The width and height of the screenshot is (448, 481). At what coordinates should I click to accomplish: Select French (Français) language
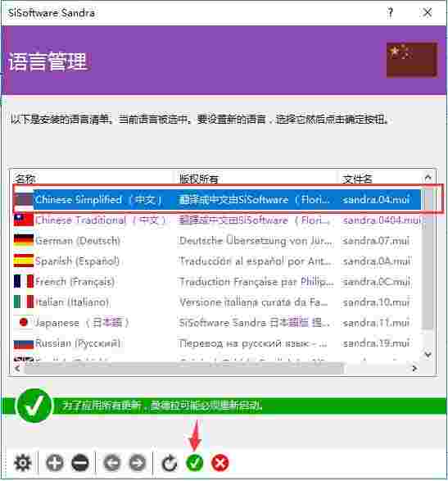(75, 282)
